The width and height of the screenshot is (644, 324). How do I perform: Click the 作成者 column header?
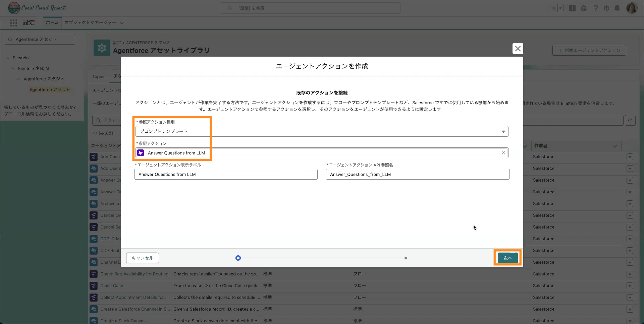point(541,146)
